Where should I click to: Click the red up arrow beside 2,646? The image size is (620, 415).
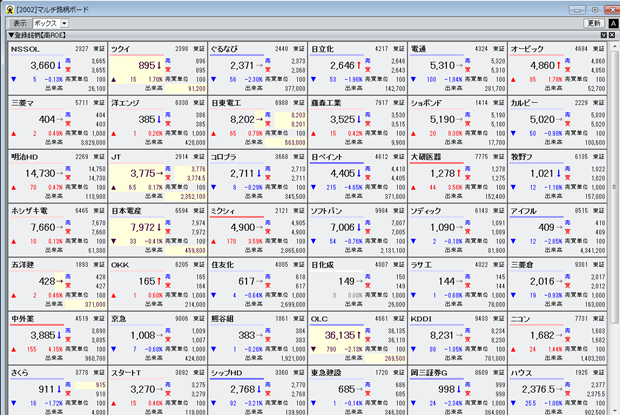point(359,65)
